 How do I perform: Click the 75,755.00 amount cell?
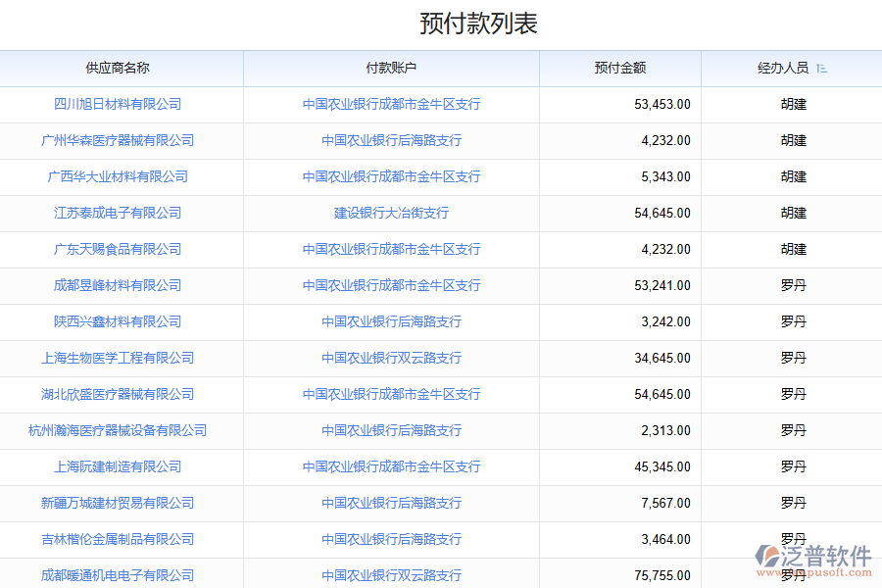tap(662, 575)
